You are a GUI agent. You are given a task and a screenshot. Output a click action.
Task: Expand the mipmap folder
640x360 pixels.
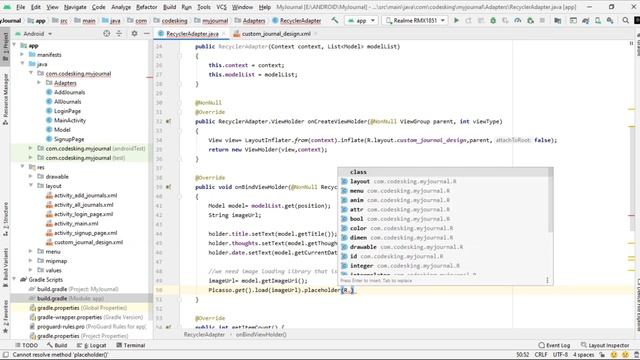(31, 261)
